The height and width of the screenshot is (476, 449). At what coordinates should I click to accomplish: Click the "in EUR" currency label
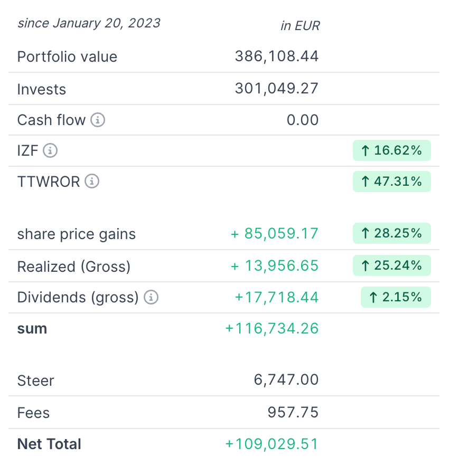click(x=300, y=25)
